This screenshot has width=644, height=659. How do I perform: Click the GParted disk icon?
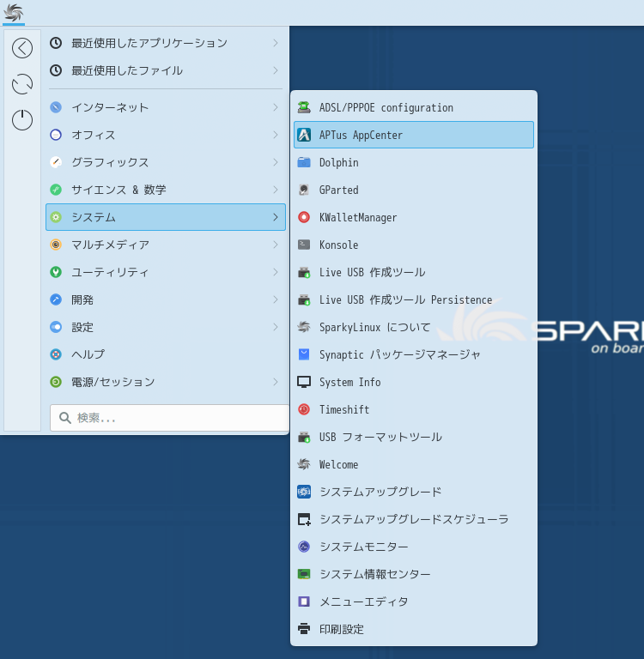pos(304,190)
